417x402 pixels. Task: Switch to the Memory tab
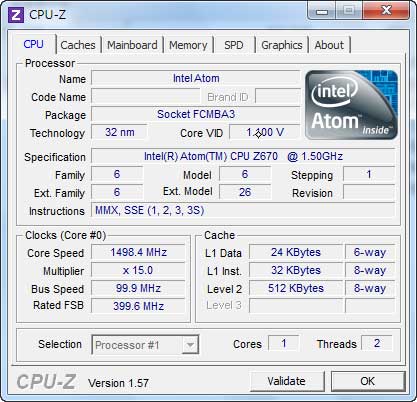pyautogui.click(x=188, y=45)
